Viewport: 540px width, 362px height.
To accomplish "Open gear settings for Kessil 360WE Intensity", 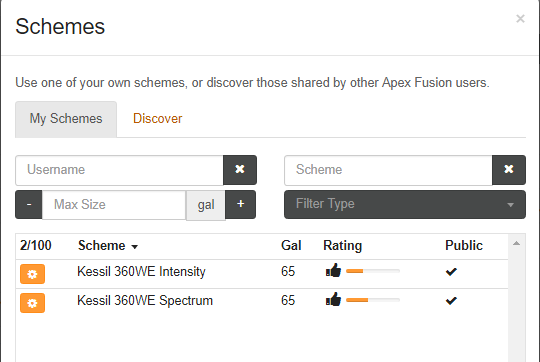I will 32,274.
